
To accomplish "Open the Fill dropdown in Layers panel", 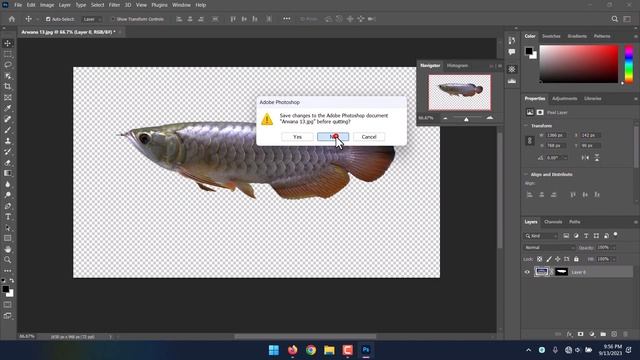I will click(613, 259).
